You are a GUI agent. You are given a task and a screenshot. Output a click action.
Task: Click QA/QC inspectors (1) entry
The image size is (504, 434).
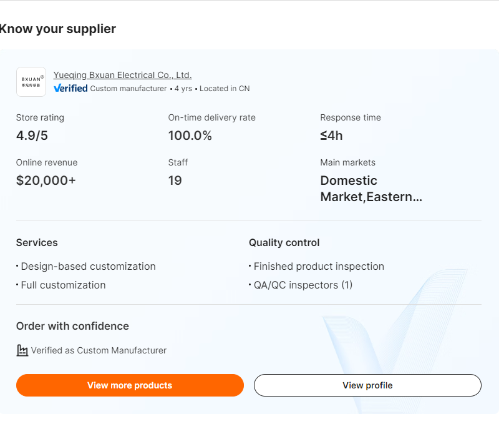303,285
